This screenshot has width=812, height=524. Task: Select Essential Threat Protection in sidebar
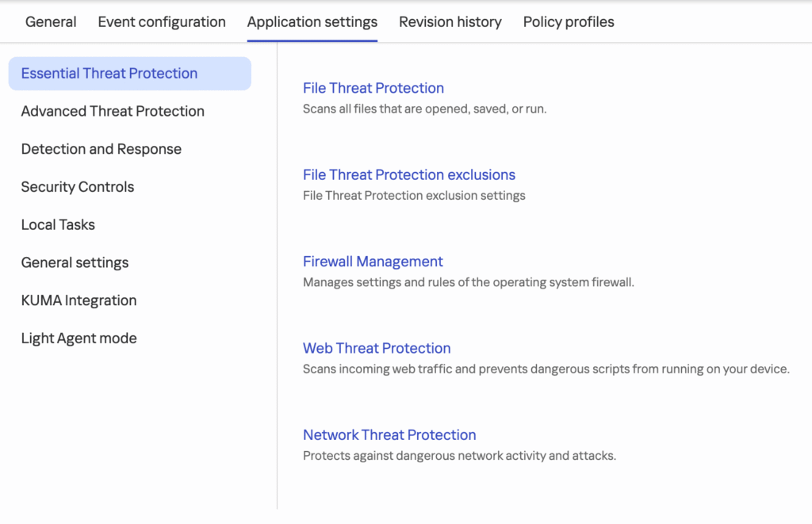(109, 74)
